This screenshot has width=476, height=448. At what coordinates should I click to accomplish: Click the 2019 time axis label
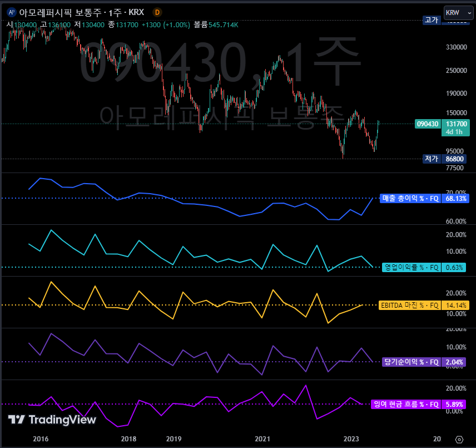point(173,439)
